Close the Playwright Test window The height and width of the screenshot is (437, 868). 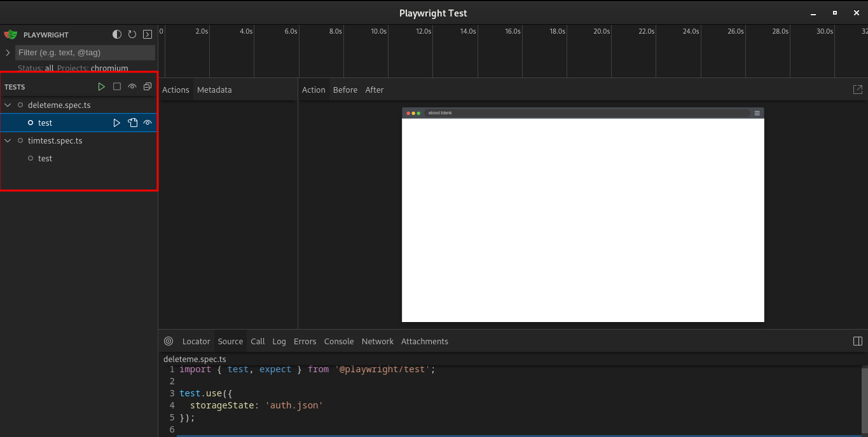(x=856, y=13)
